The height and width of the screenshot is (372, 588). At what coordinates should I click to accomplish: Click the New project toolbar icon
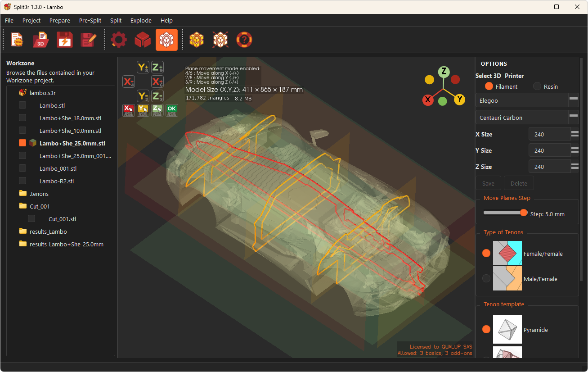pos(17,40)
